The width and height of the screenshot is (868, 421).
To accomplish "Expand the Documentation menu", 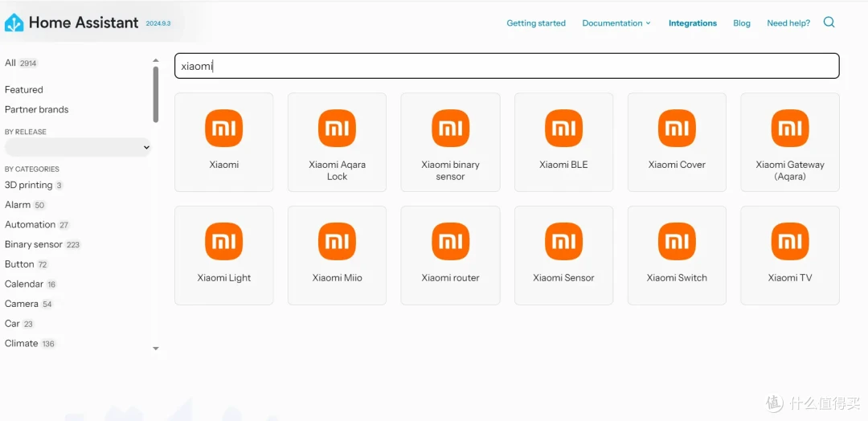I will pyautogui.click(x=616, y=23).
